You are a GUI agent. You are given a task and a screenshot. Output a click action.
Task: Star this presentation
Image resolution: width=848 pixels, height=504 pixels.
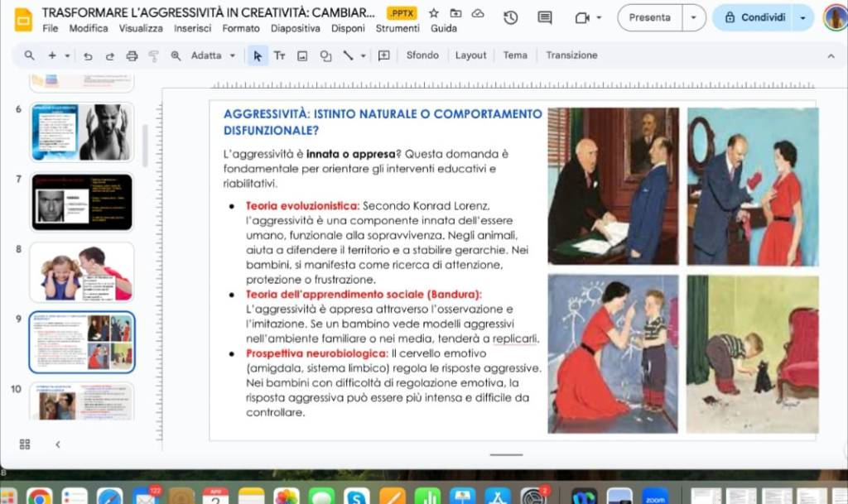click(433, 13)
